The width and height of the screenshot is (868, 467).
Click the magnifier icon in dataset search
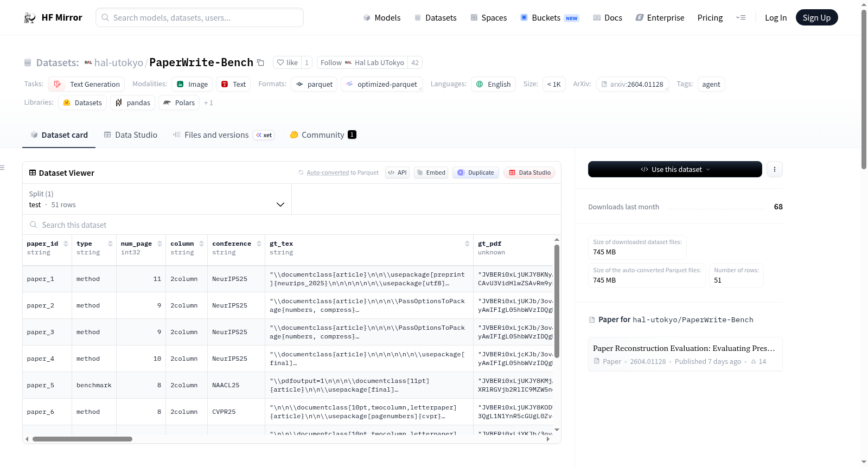click(x=34, y=225)
